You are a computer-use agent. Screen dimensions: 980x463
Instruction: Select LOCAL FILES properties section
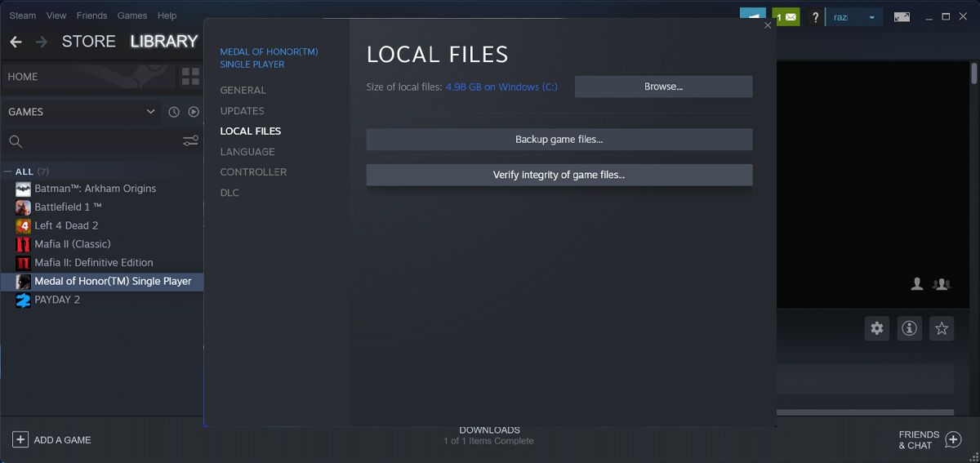pos(251,131)
